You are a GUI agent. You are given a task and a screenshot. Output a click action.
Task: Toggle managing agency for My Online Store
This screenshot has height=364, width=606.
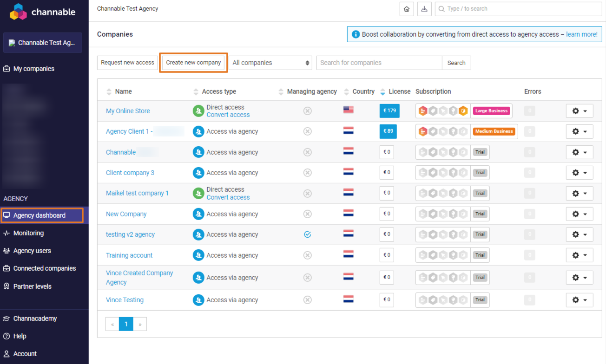pyautogui.click(x=307, y=111)
